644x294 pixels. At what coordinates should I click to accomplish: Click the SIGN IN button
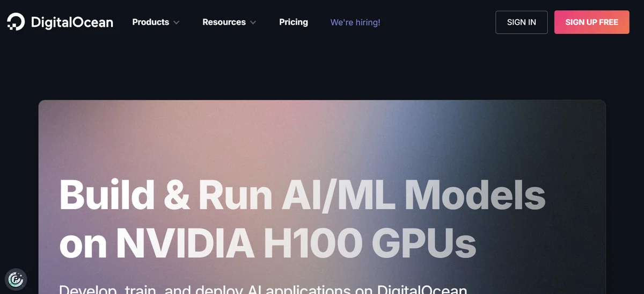[x=522, y=22]
